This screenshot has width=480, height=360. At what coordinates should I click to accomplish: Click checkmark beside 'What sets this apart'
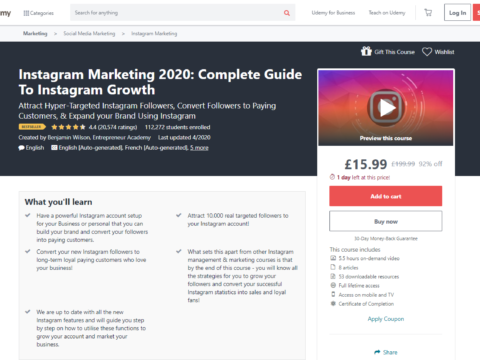(x=179, y=251)
